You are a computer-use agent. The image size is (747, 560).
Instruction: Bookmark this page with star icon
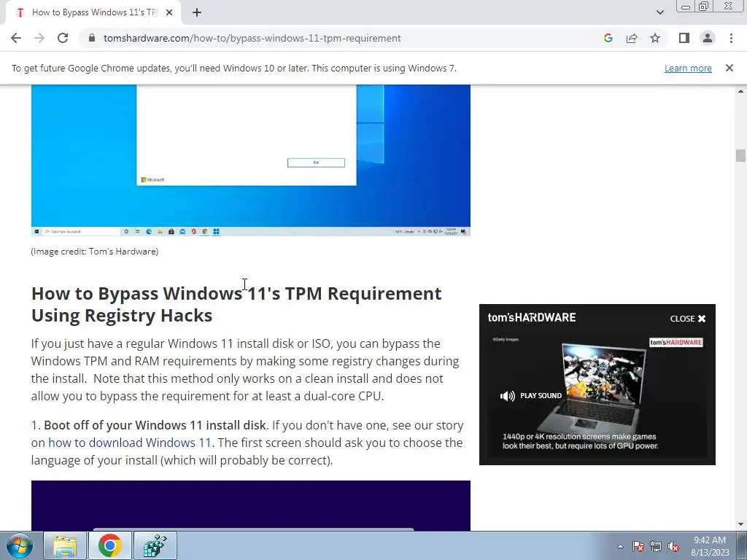pyautogui.click(x=655, y=38)
